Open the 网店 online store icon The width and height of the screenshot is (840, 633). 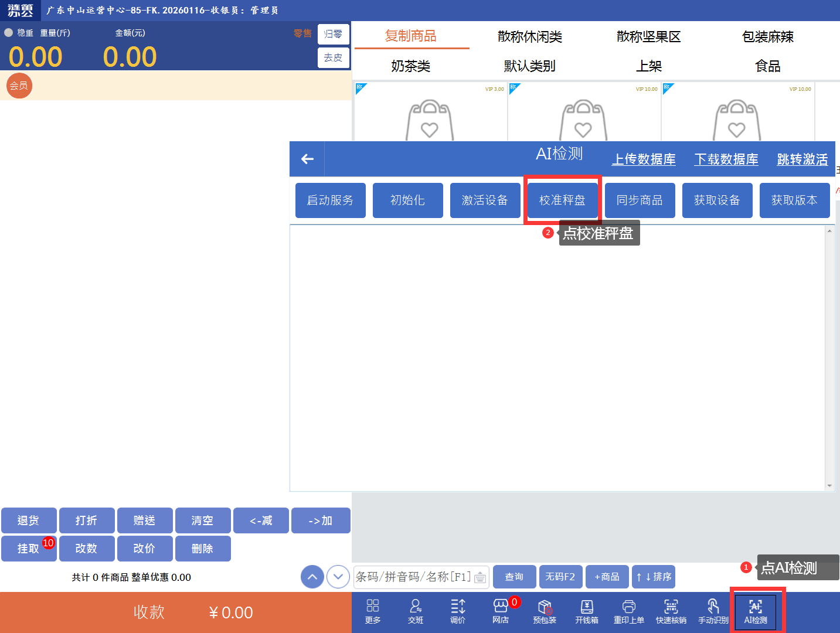(x=501, y=611)
